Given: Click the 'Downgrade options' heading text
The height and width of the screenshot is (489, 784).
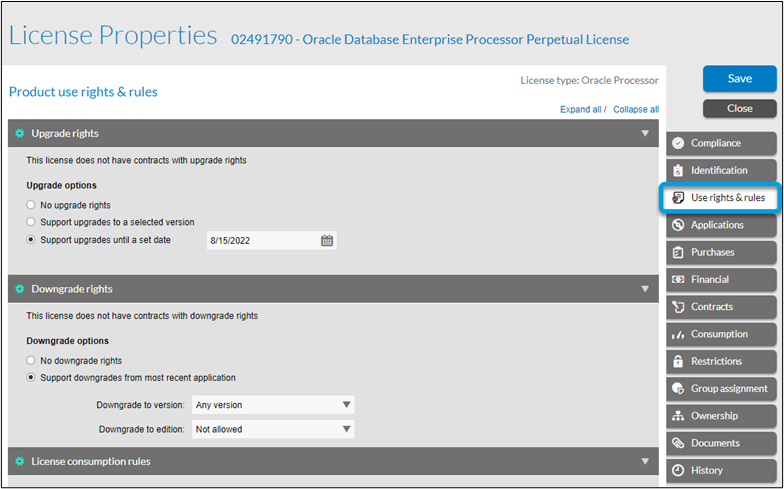Looking at the screenshot, I should pos(68,341).
